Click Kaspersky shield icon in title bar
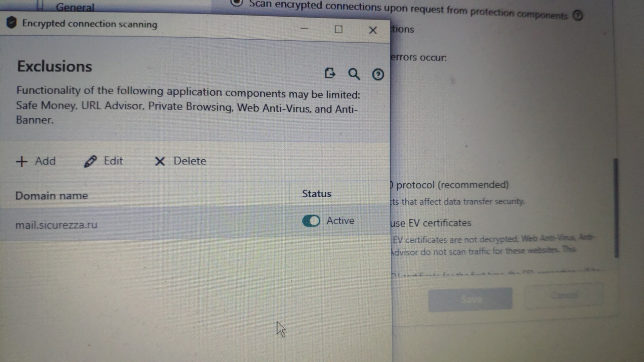Image resolution: width=644 pixels, height=362 pixels. [x=12, y=23]
